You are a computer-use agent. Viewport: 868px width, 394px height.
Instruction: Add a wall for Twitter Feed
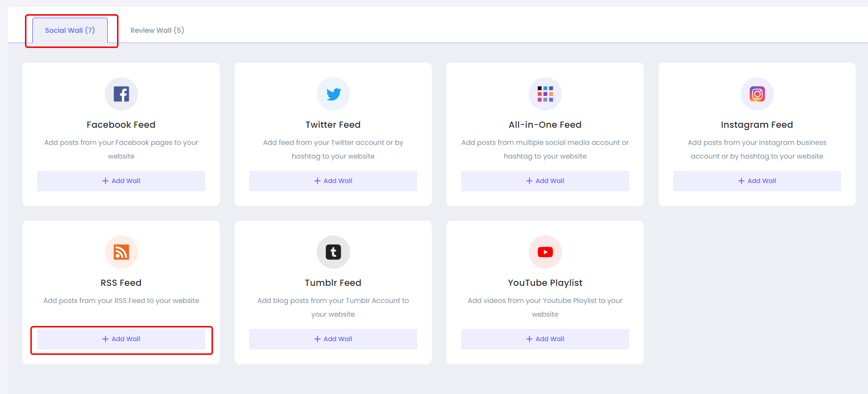click(333, 181)
